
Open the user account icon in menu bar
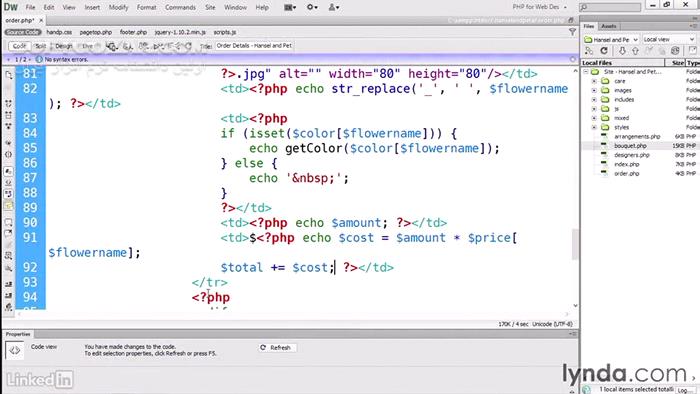(x=333, y=7)
